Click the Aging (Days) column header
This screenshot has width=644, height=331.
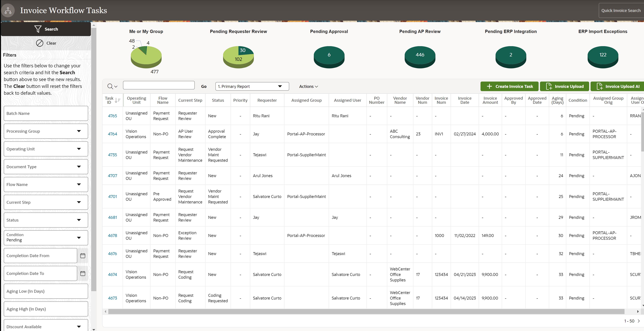click(557, 100)
